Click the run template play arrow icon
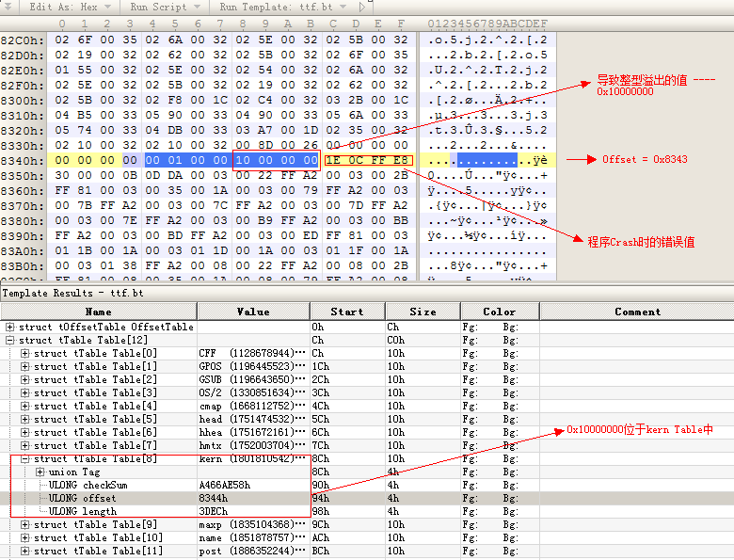Image resolution: width=734 pixels, height=560 pixels. coord(362,7)
